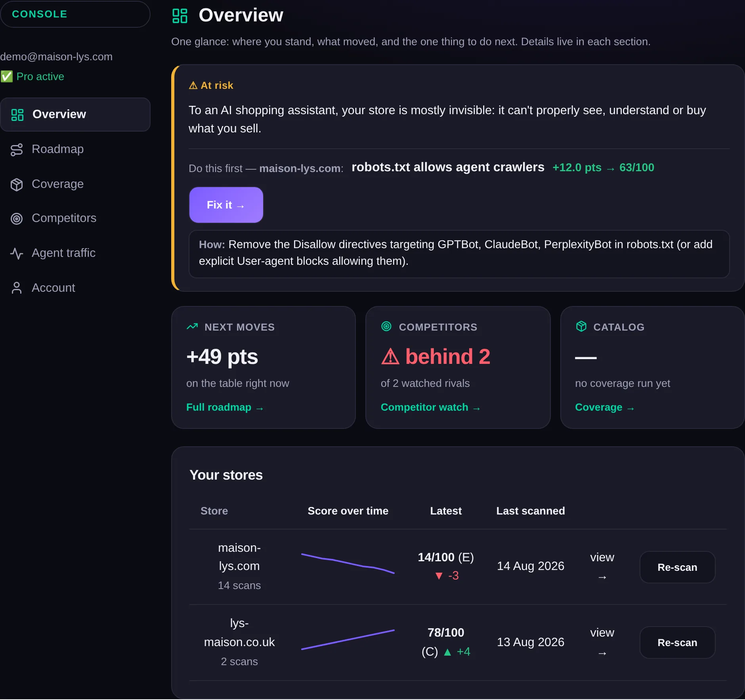
Task: Follow the Competitor watch link
Action: tap(430, 407)
